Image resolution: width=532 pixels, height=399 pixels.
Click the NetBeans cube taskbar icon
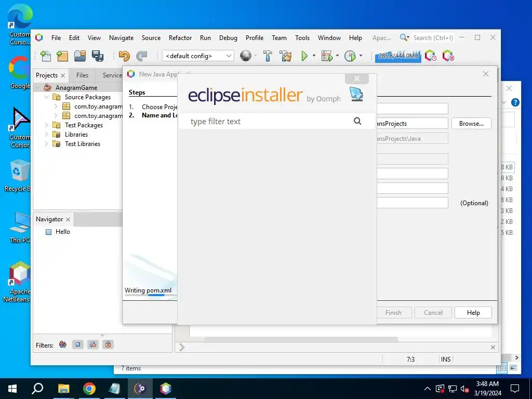[166, 389]
